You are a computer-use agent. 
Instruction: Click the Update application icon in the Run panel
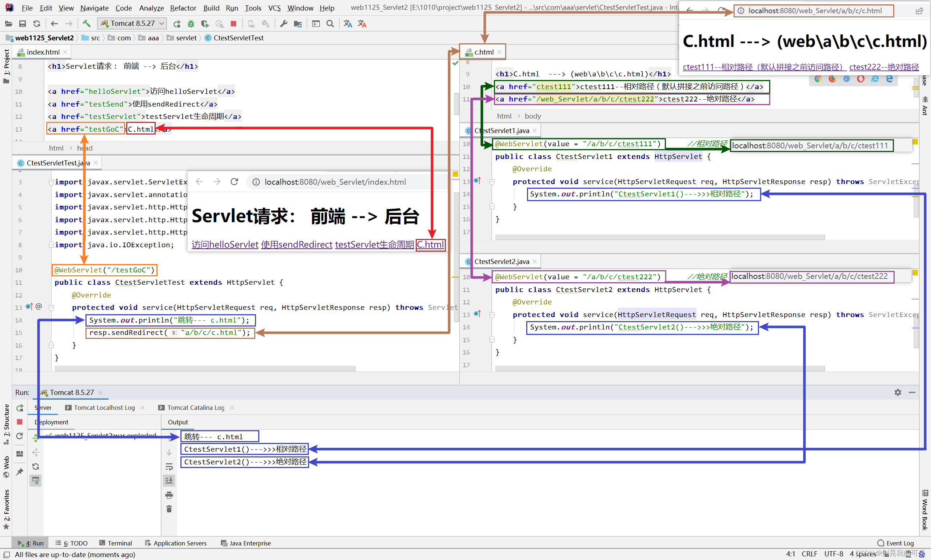coord(20,436)
